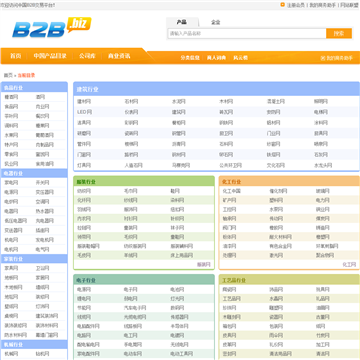Viewport: 360px width, 360px height.
Task: Open 分类信息 in the orange bar
Action: (x=190, y=58)
